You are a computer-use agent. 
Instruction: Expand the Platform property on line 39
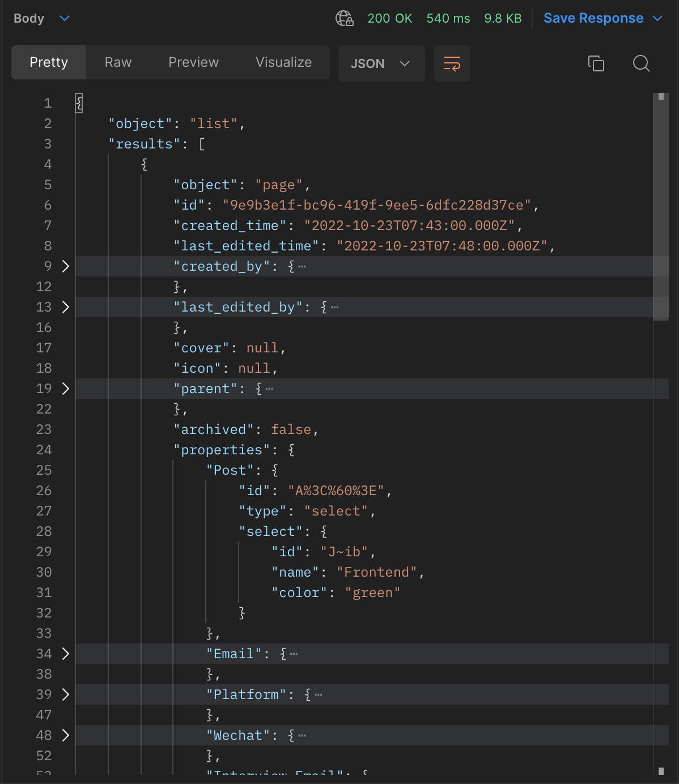65,694
